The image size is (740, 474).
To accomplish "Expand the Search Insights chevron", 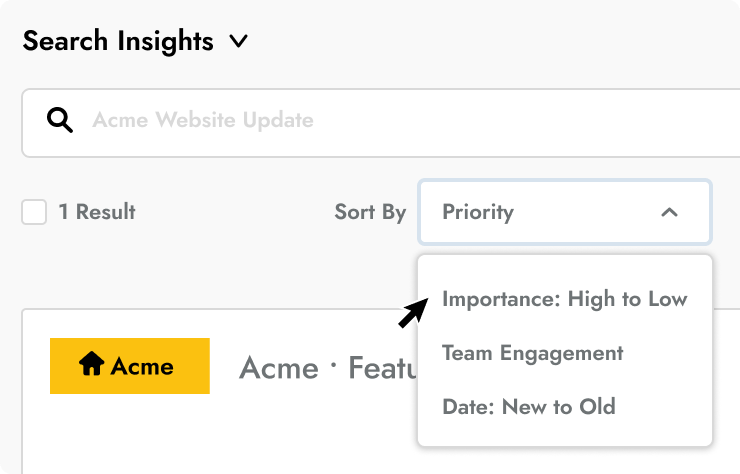I will click(x=238, y=42).
